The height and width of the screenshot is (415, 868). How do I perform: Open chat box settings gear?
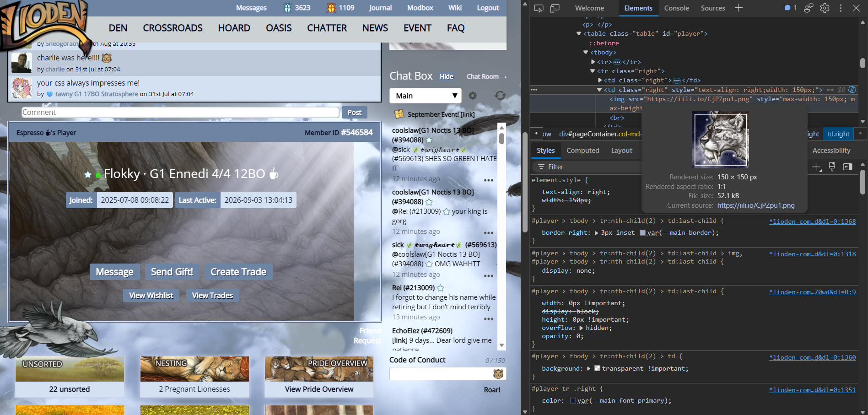click(473, 96)
